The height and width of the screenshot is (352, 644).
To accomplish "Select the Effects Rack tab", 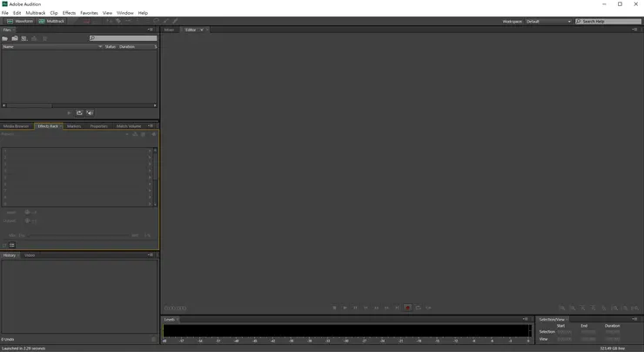I will pos(48,126).
